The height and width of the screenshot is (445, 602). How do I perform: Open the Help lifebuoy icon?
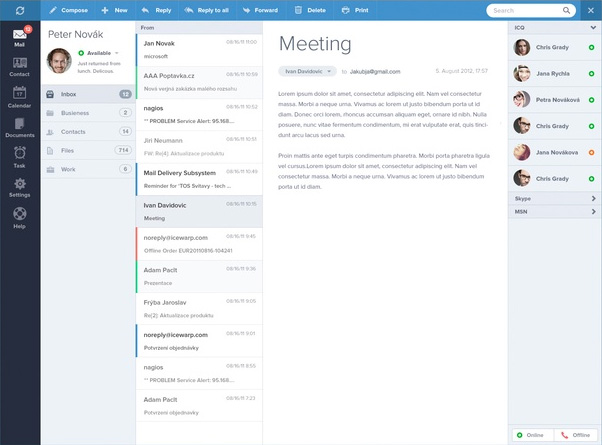point(19,218)
